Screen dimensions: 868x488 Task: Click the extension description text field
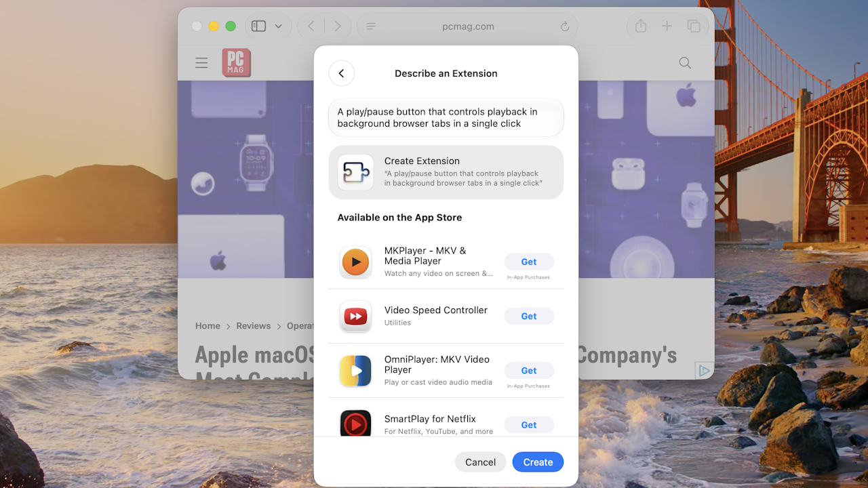[x=446, y=117]
